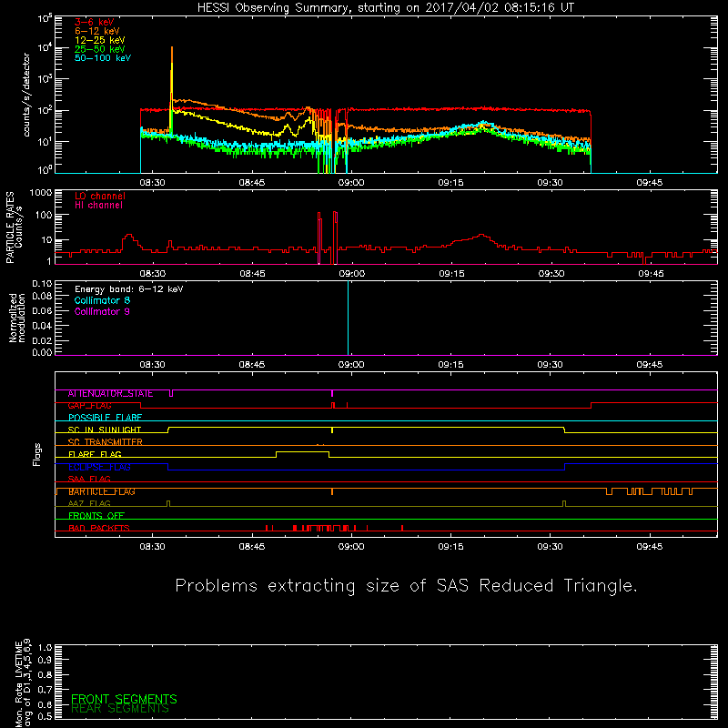Click the SAS Reduced Triangle problem message
Image resolution: width=728 pixels, height=728 pixels.
pyautogui.click(x=406, y=586)
